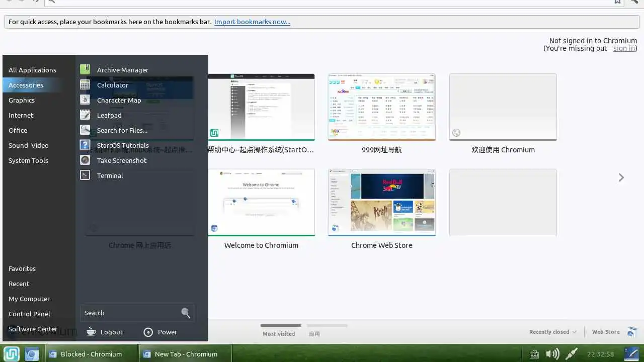Click Chromium launcher icon in taskbar
This screenshot has height=362, width=644.
[x=31, y=354]
